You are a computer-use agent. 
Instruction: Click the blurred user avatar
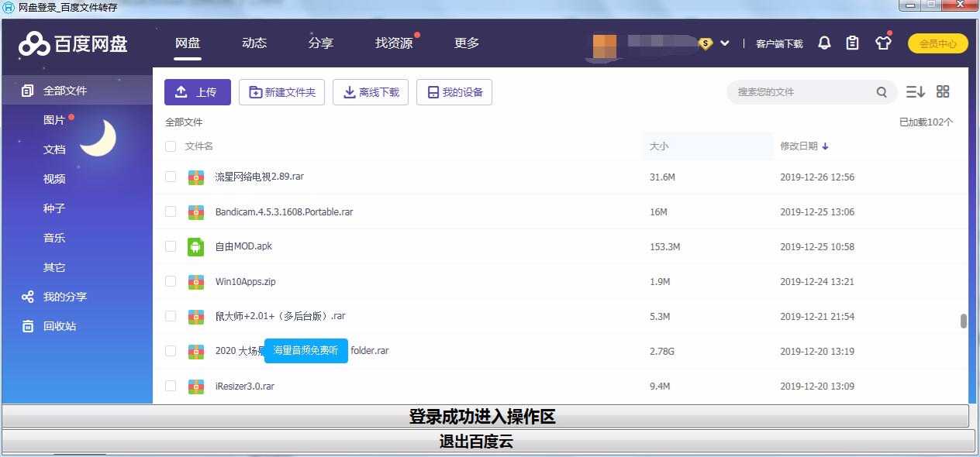(x=605, y=46)
